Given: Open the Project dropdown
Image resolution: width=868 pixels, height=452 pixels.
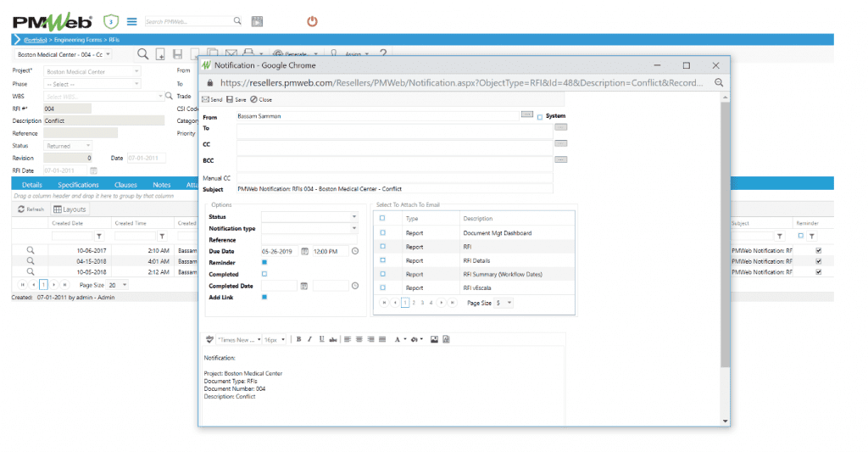Looking at the screenshot, I should click(136, 71).
